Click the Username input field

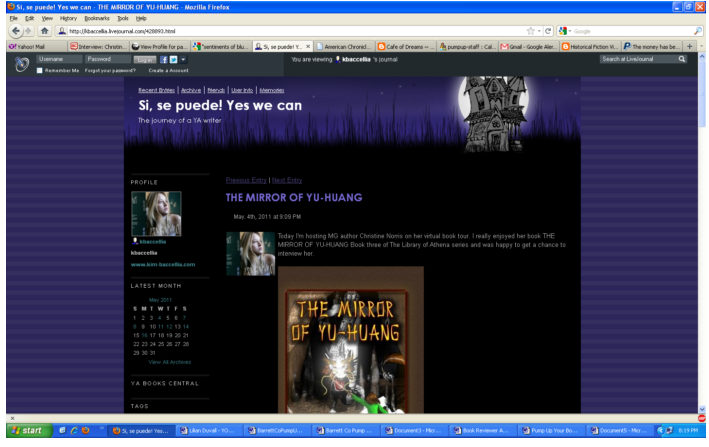[59, 59]
